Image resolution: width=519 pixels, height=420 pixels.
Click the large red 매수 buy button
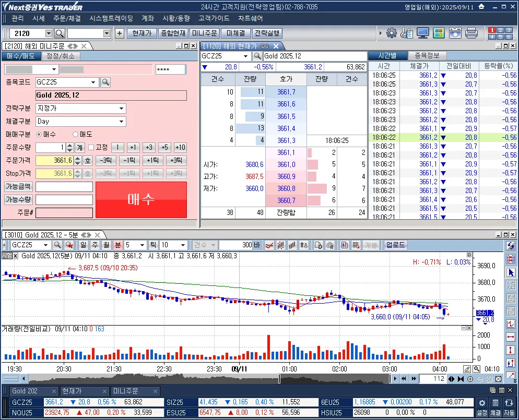tap(141, 200)
